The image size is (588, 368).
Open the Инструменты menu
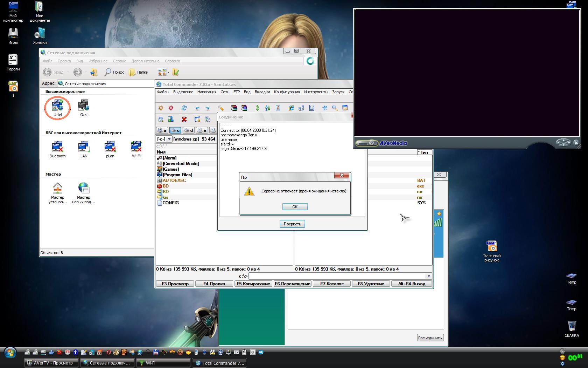coord(316,92)
